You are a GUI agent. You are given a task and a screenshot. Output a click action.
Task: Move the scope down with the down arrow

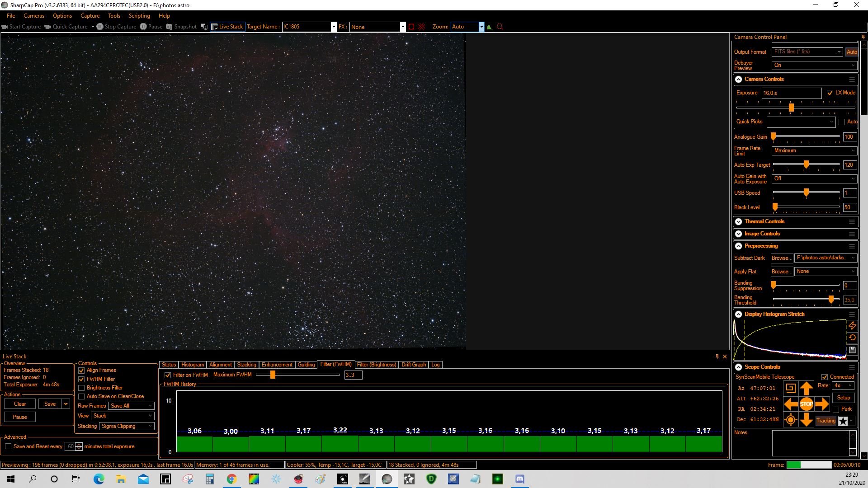(806, 420)
